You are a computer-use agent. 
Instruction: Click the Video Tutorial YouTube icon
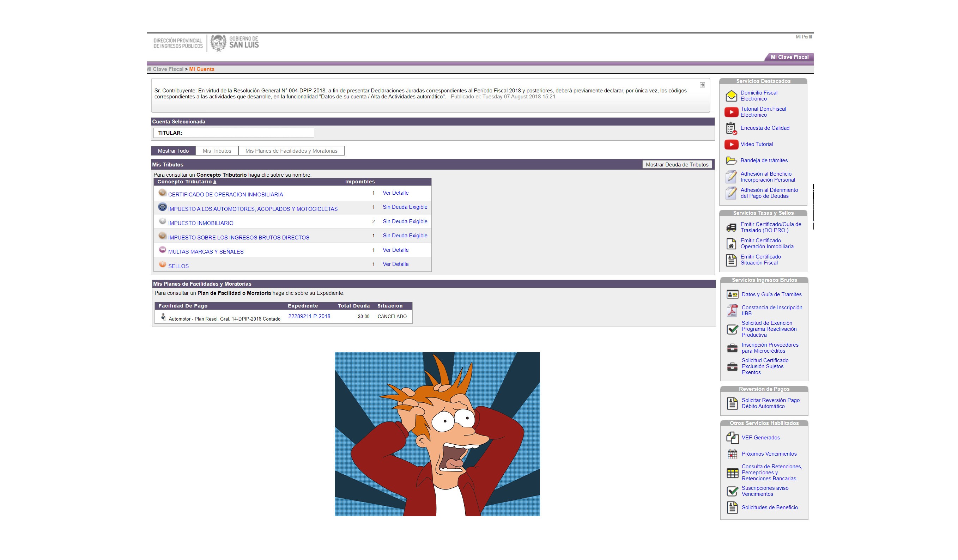point(731,145)
